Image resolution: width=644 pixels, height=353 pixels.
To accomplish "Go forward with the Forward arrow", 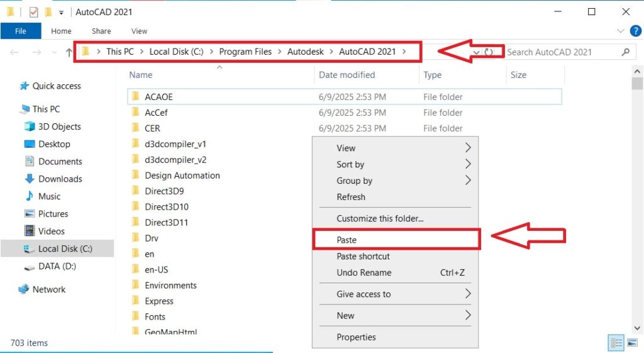I will tap(37, 52).
